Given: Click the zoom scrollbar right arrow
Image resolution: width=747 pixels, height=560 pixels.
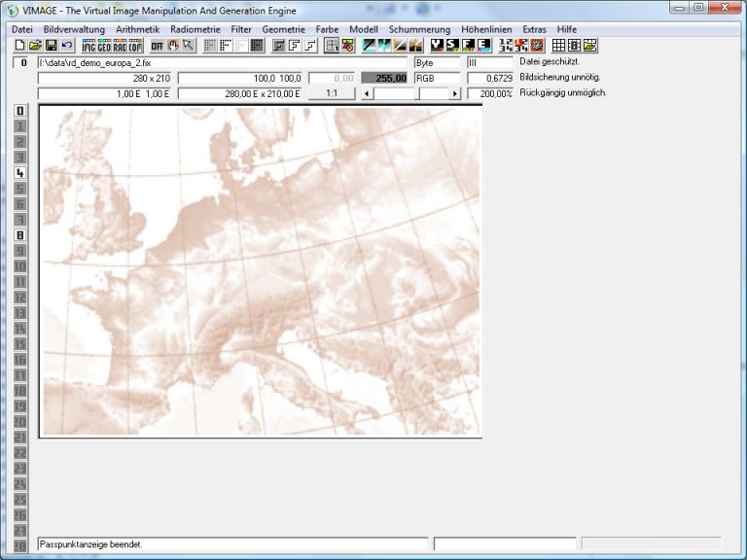Looking at the screenshot, I should pyautogui.click(x=454, y=93).
